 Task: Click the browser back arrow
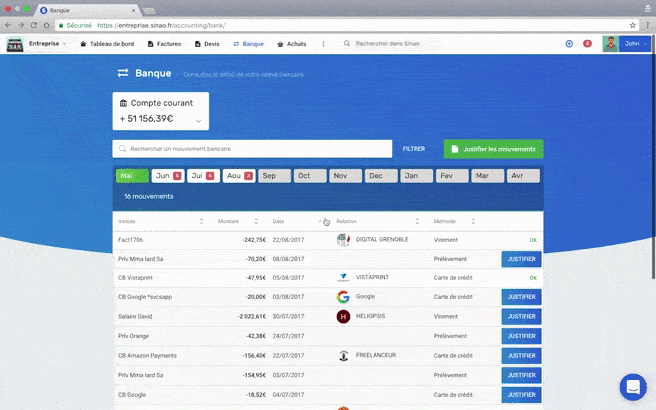[x=8, y=25]
